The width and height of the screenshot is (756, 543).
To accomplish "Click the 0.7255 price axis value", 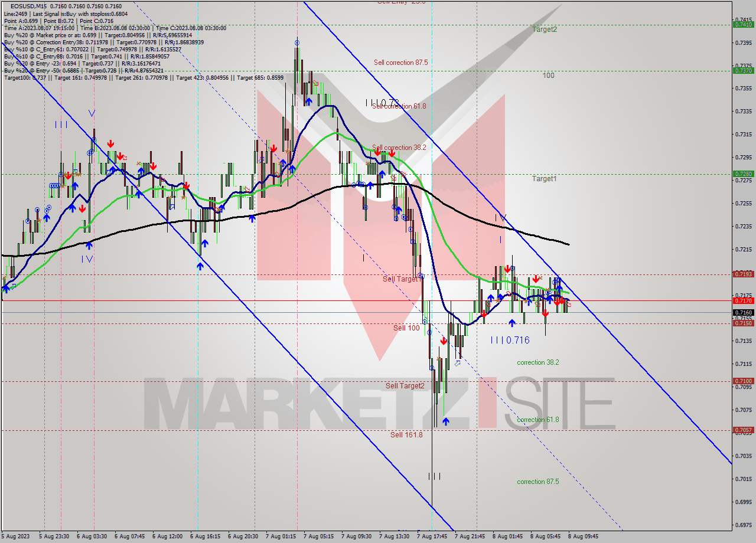I will (743, 203).
